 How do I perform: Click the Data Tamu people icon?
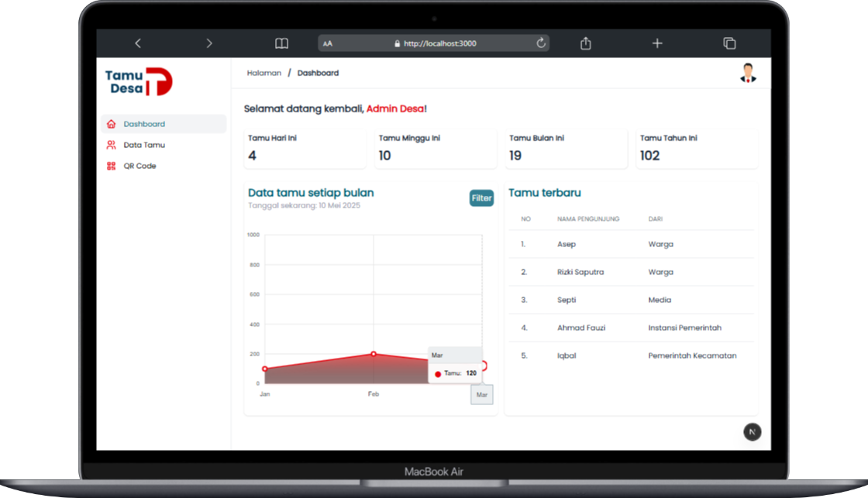click(111, 145)
